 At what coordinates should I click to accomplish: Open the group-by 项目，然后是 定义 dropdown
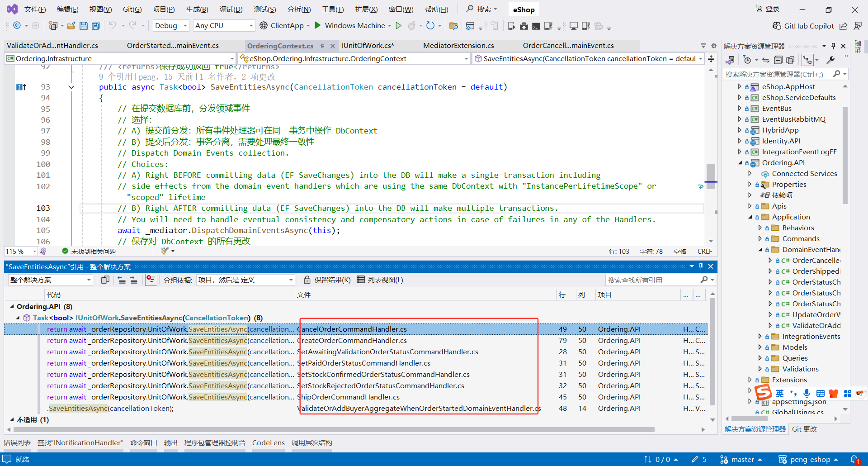click(x=245, y=280)
